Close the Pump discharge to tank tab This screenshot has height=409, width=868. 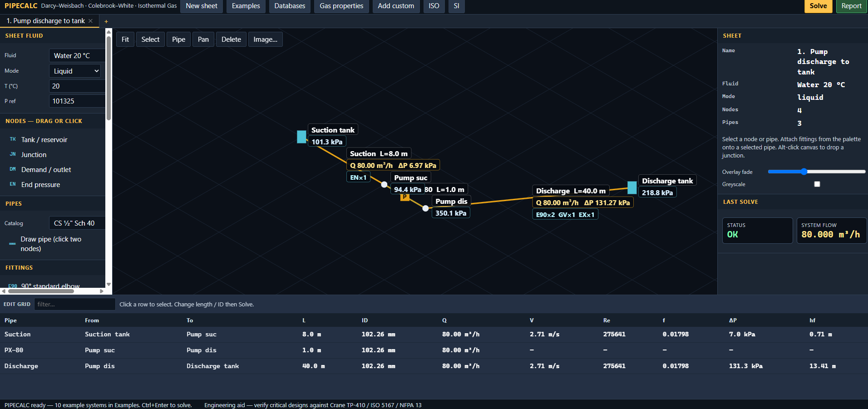[90, 21]
